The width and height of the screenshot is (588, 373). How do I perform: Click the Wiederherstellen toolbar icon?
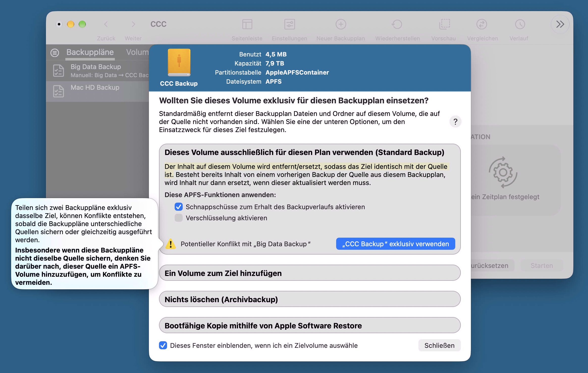tap(397, 24)
